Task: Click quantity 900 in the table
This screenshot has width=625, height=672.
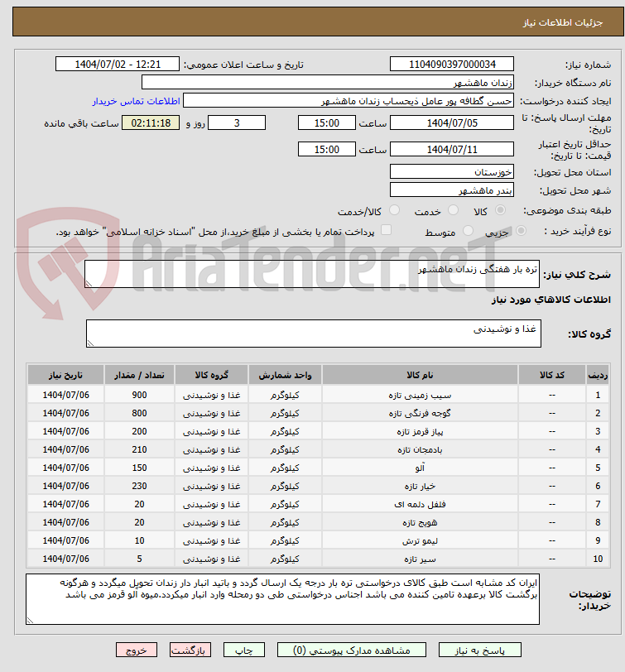Action: (x=139, y=395)
